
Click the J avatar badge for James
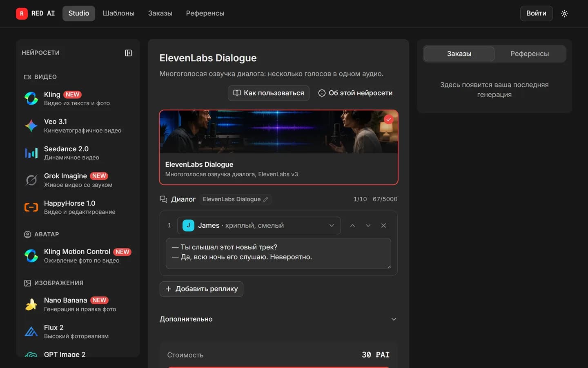pos(188,225)
